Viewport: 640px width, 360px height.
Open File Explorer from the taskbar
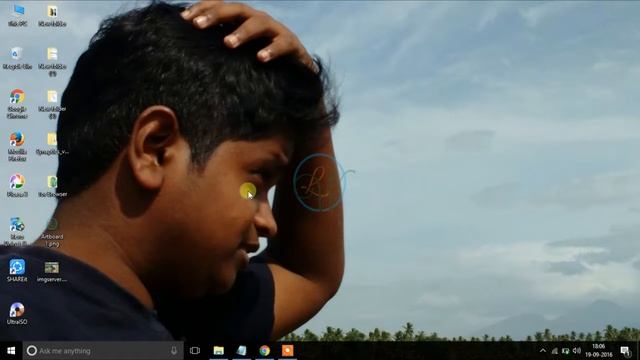219,351
